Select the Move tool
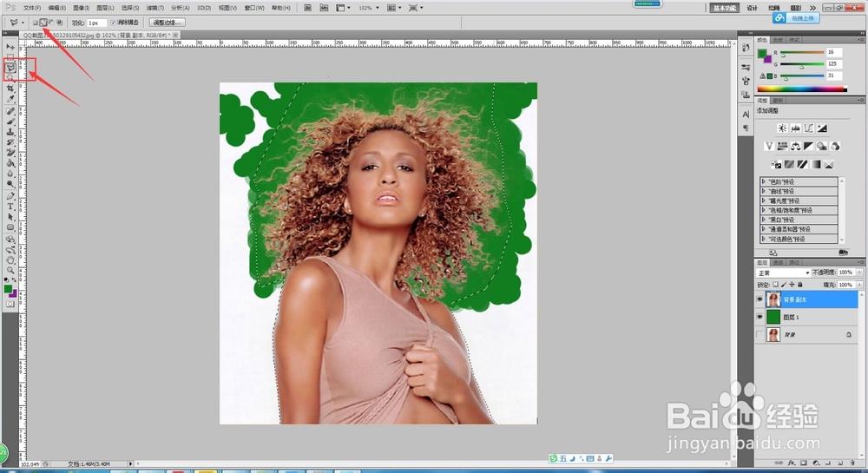The width and height of the screenshot is (868, 473). tap(10, 47)
